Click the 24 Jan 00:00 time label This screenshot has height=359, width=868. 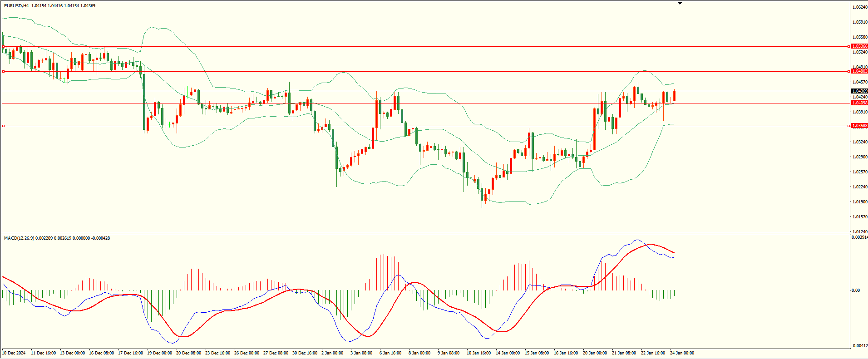pos(682,353)
